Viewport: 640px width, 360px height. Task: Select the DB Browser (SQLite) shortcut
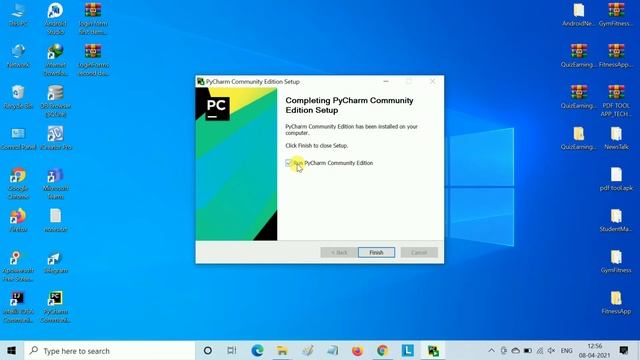click(x=56, y=101)
